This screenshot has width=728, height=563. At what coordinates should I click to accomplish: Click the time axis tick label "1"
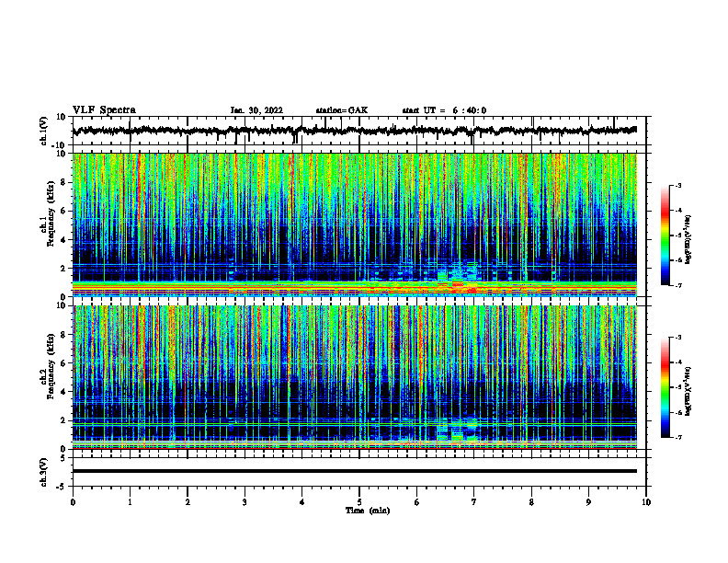pos(130,502)
